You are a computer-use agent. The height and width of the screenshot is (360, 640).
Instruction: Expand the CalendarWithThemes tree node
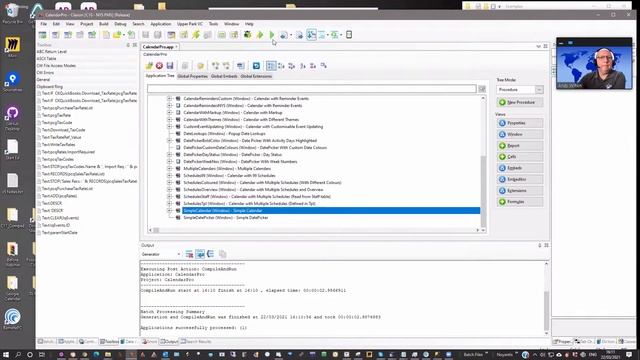169,120
